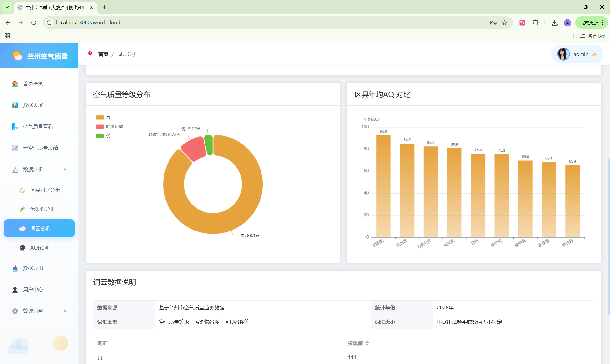The image size is (610, 364).
Task: Click the 首页概览 house icon
Action: (x=15, y=84)
